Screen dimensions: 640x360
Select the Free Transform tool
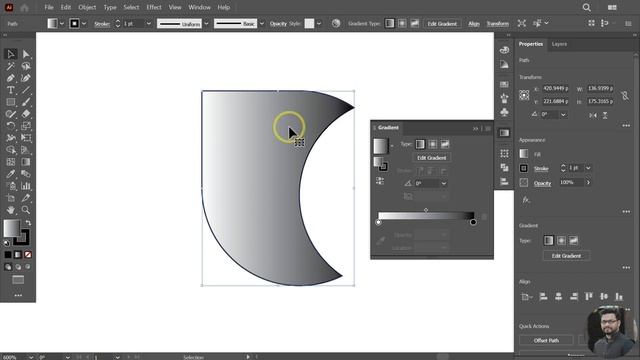[x=26, y=138]
